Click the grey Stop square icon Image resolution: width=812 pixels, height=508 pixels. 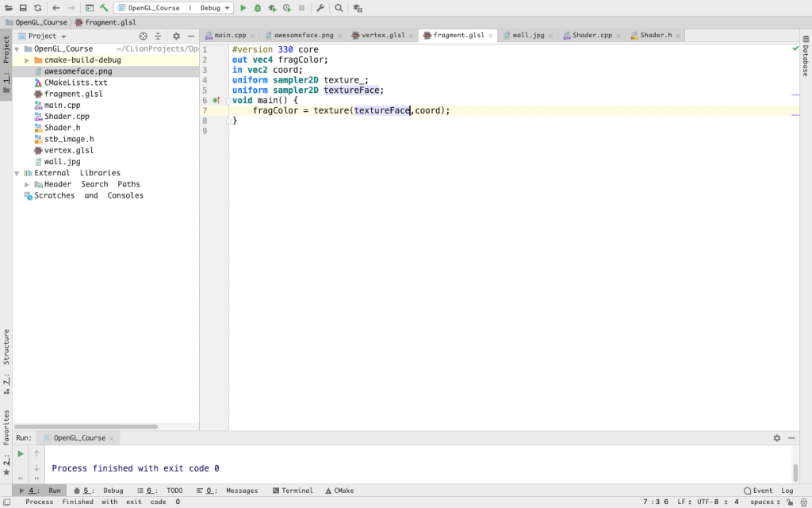point(301,8)
